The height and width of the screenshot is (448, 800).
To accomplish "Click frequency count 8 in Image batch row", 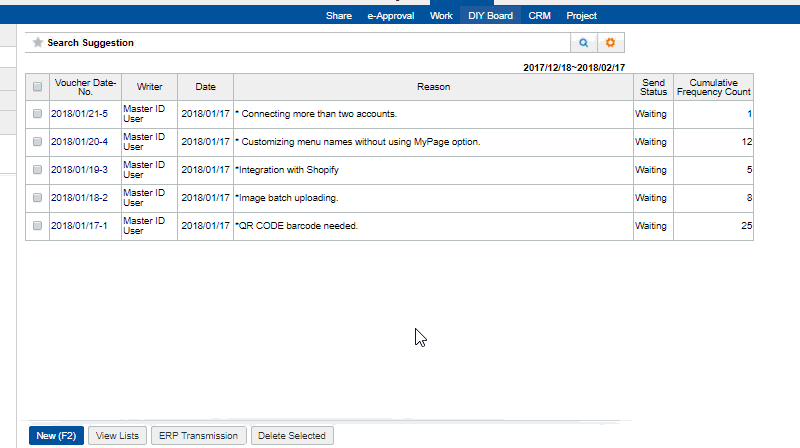I will click(x=749, y=198).
